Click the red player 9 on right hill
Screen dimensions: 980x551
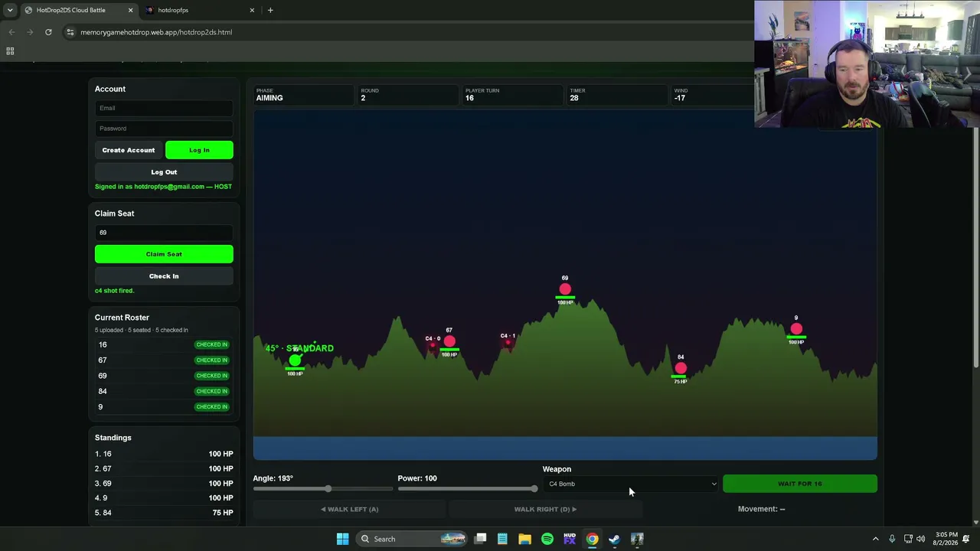(796, 329)
